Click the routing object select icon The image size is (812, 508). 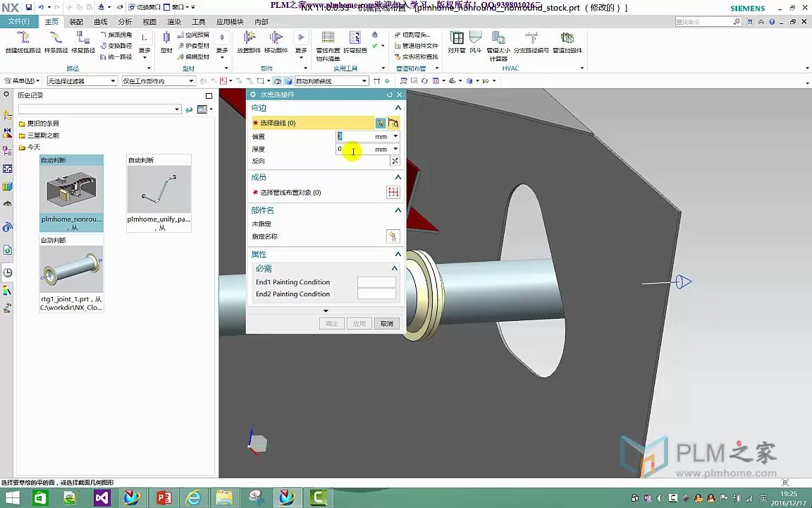click(393, 193)
